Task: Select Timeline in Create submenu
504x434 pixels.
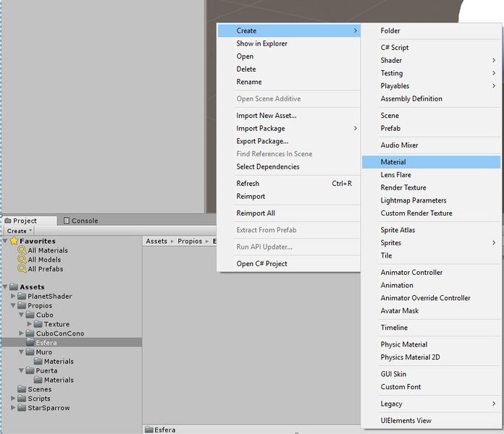Action: tap(431, 328)
